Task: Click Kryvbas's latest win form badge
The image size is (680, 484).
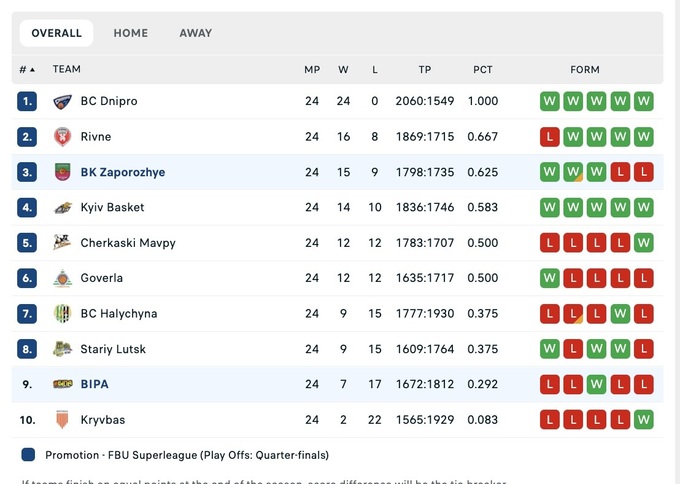Action: pyautogui.click(x=644, y=420)
